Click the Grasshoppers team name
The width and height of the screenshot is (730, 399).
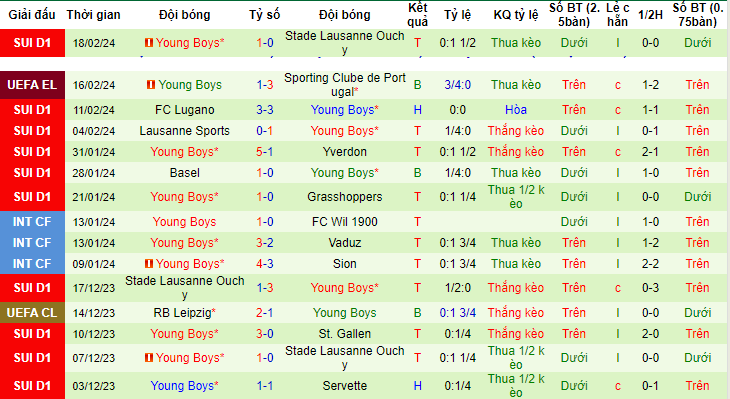click(345, 197)
